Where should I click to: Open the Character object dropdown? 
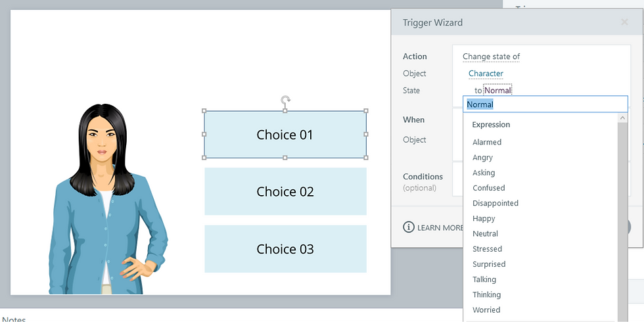pyautogui.click(x=486, y=74)
